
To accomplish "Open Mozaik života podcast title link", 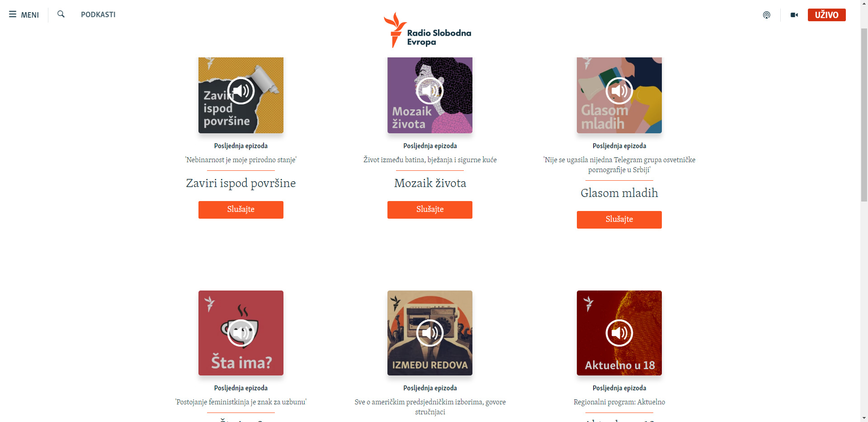I will tap(430, 183).
